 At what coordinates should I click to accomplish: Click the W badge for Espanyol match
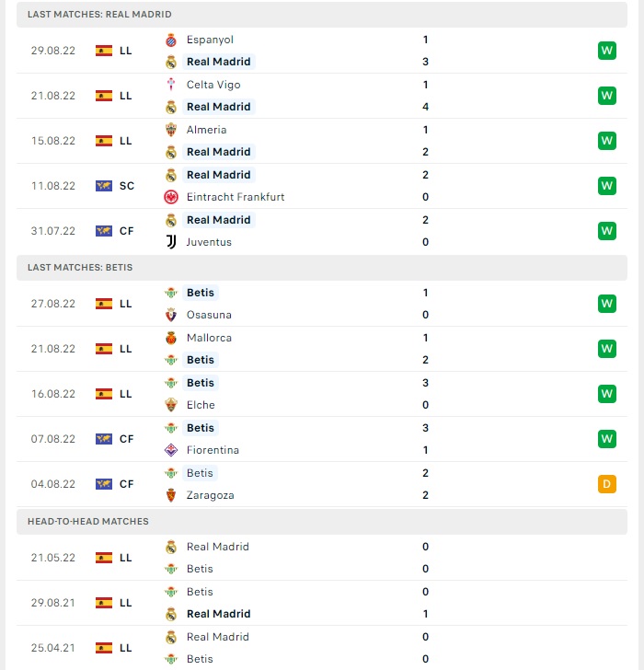point(607,51)
